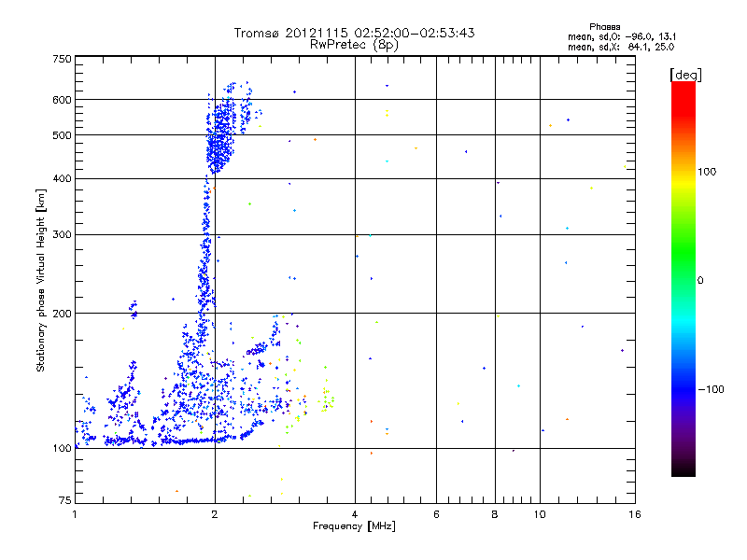747x560 pixels.
Task: Click the 'Stationary phase Virtual Height [km]' axis label
Action: [x=41, y=281]
